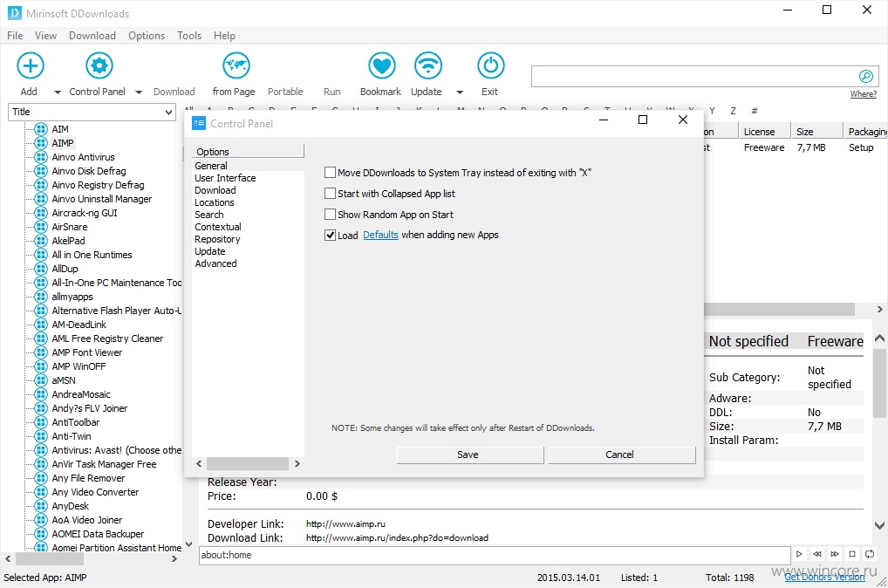Click the magnifier icon in the search box
This screenshot has width=888, height=588.
[x=866, y=77]
